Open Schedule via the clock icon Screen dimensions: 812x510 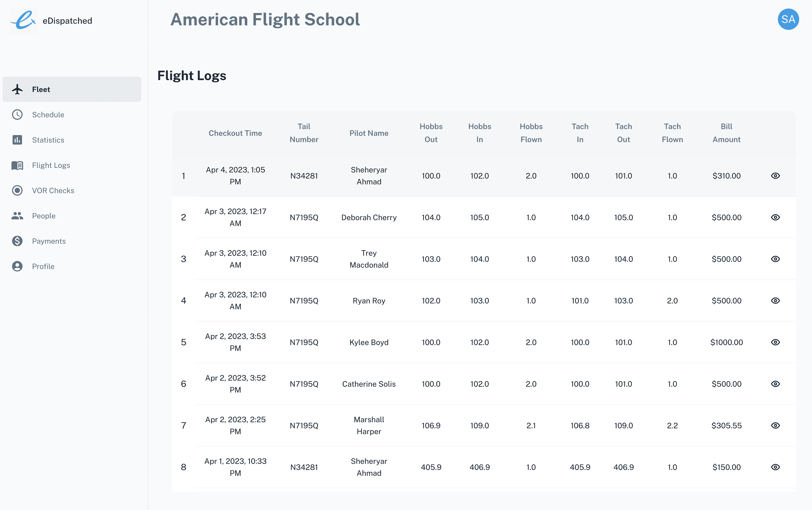tap(17, 115)
